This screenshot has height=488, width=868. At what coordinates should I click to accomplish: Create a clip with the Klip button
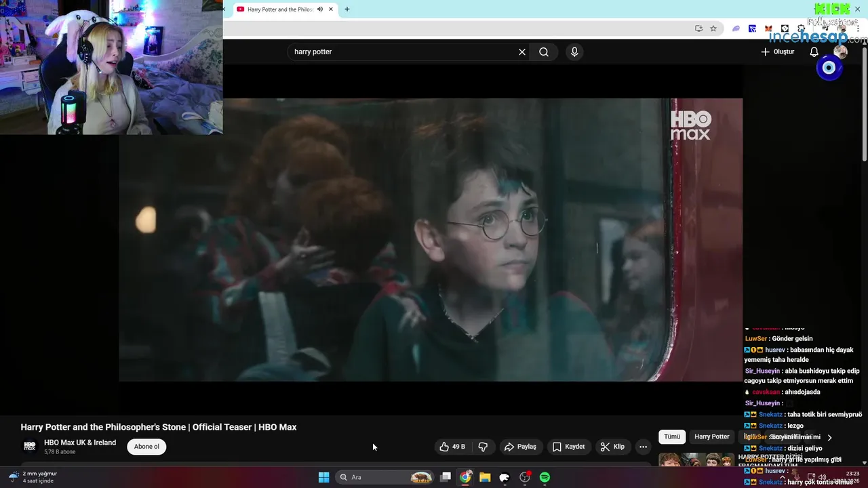click(x=612, y=447)
